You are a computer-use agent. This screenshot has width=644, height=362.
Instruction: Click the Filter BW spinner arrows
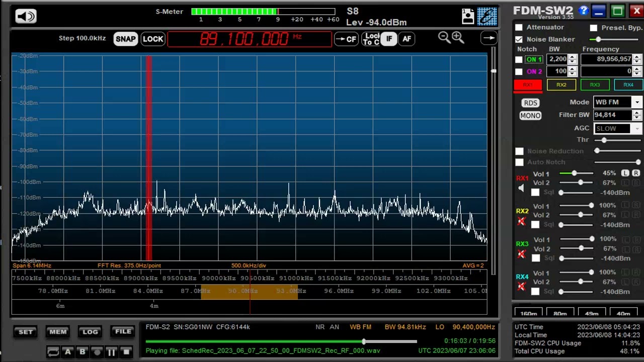(637, 115)
